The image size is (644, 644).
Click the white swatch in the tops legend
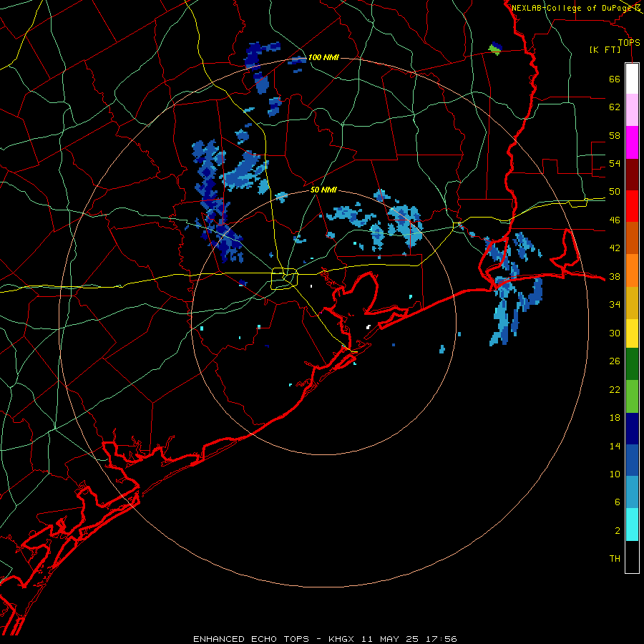tap(632, 79)
